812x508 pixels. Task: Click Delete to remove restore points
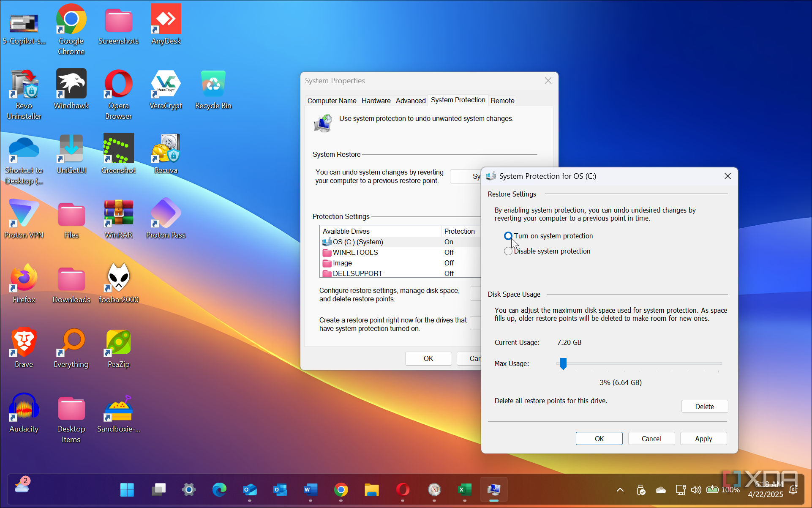tap(704, 407)
